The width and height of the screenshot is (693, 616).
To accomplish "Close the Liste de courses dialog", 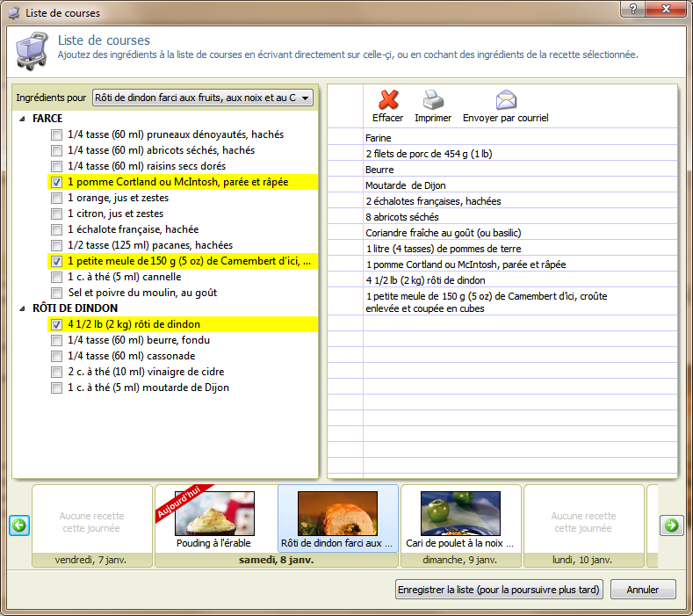I will pyautogui.click(x=666, y=9).
